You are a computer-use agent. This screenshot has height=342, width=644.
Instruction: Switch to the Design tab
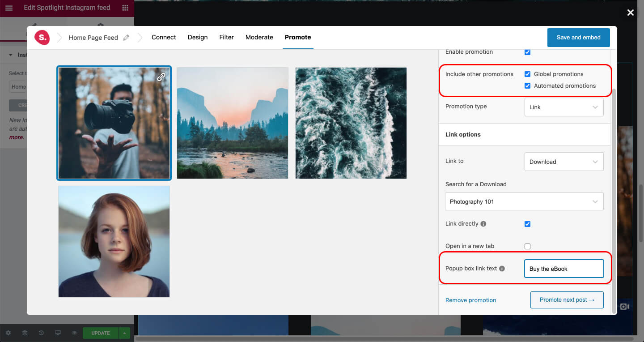tap(198, 38)
